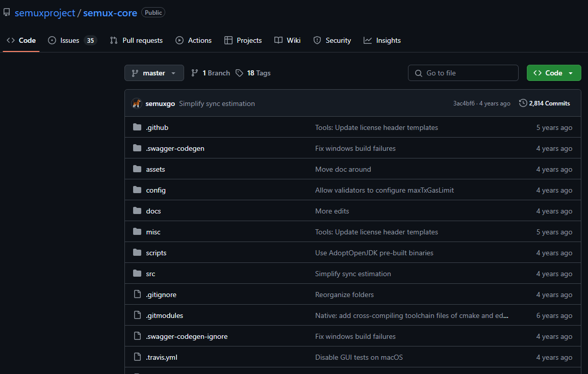Click the .travis.yml file icon
This screenshot has width=588, height=374.
(x=138, y=358)
